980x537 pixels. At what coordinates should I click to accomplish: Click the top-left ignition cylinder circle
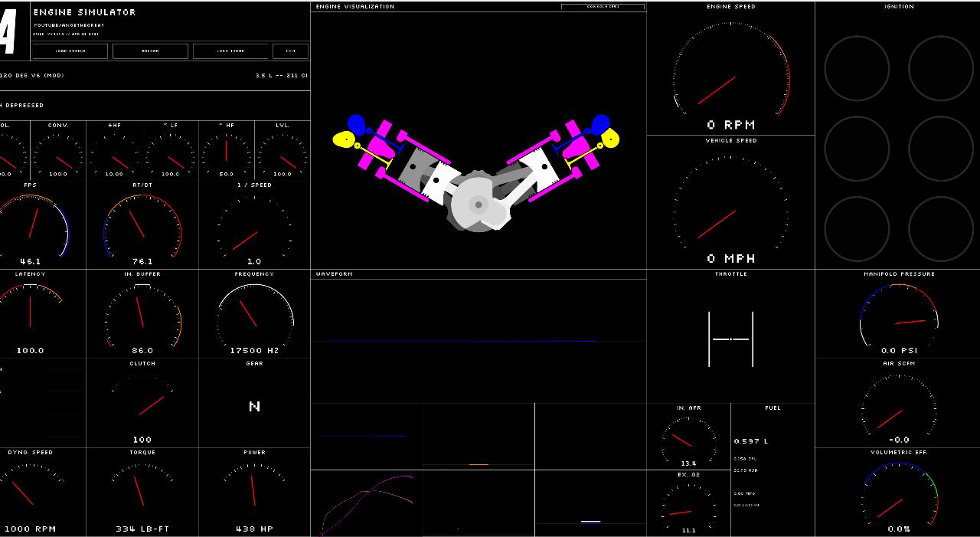[857, 68]
